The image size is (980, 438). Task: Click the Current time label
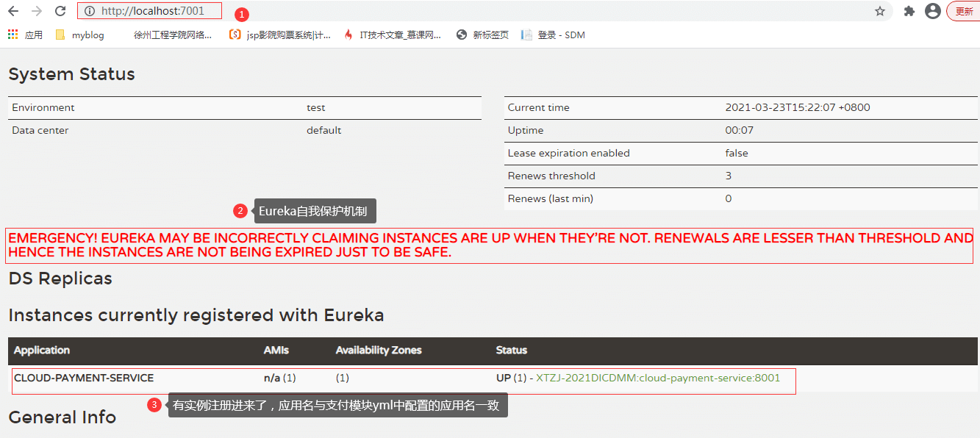click(539, 107)
